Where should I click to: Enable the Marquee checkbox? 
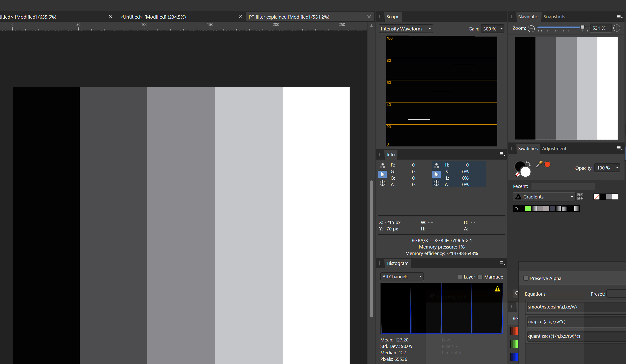tap(480, 277)
